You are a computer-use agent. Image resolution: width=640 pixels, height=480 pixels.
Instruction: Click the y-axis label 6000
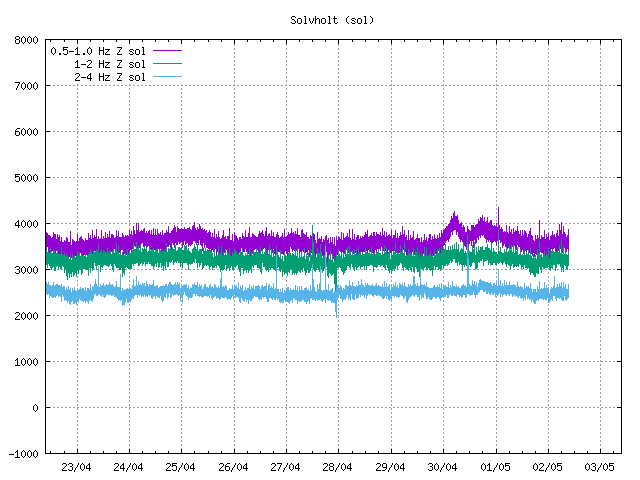click(x=26, y=132)
